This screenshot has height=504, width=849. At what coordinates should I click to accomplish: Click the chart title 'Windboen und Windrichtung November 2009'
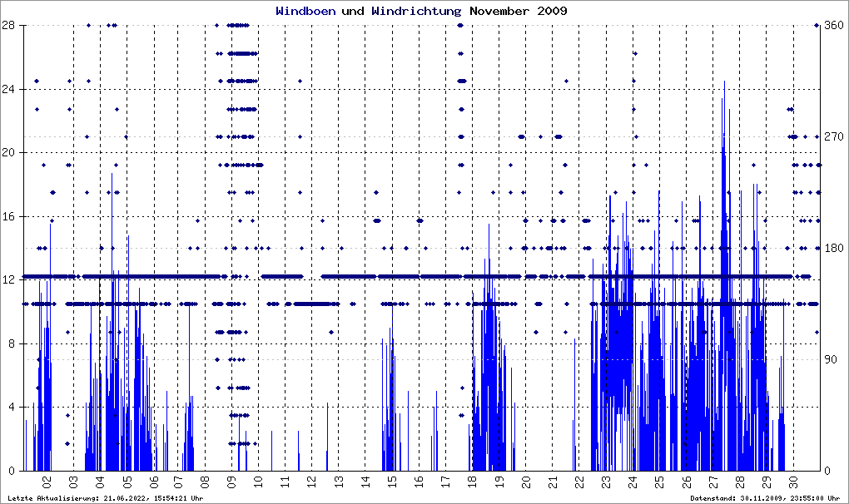(x=421, y=11)
